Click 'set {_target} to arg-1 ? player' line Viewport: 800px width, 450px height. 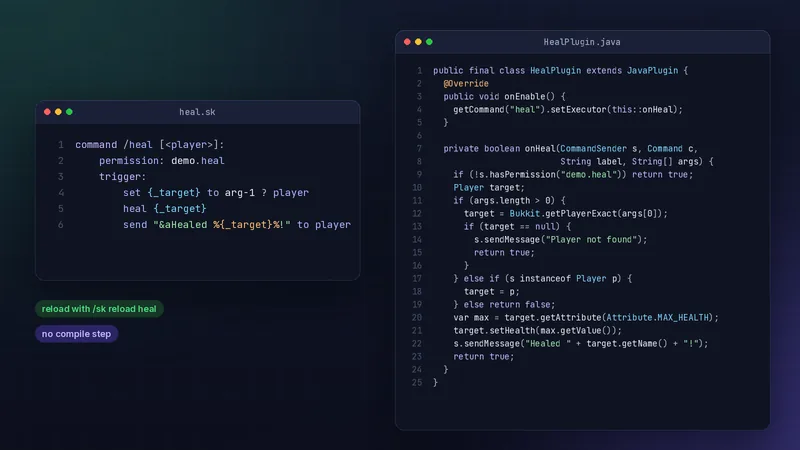pyautogui.click(x=216, y=193)
